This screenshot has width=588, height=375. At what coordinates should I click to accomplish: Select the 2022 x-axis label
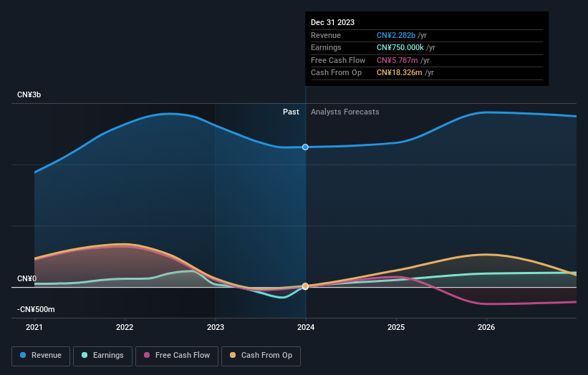pyautogui.click(x=125, y=327)
